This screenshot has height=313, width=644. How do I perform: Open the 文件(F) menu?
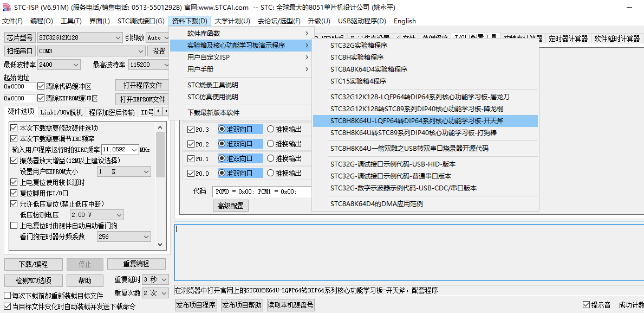coord(12,21)
